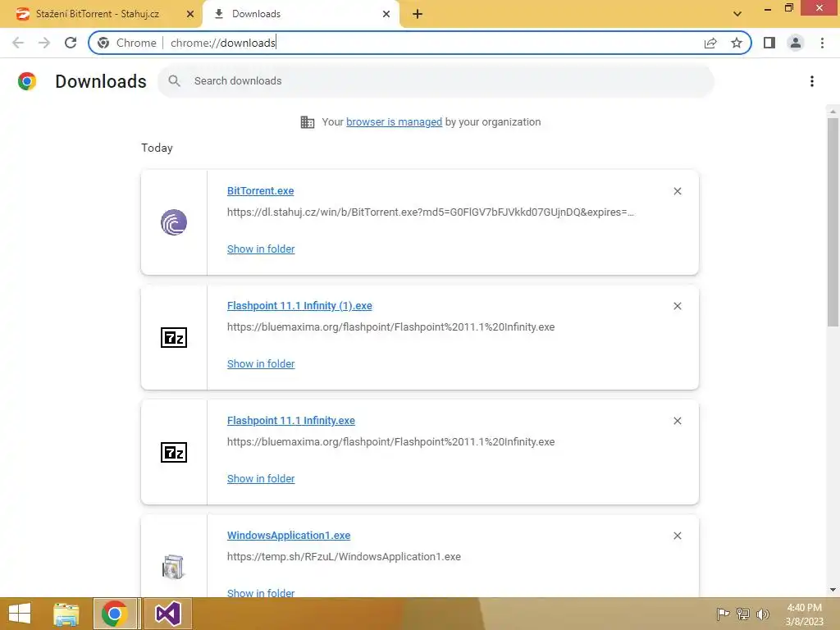Click the WindowsApplication1.exe file icon

173,567
